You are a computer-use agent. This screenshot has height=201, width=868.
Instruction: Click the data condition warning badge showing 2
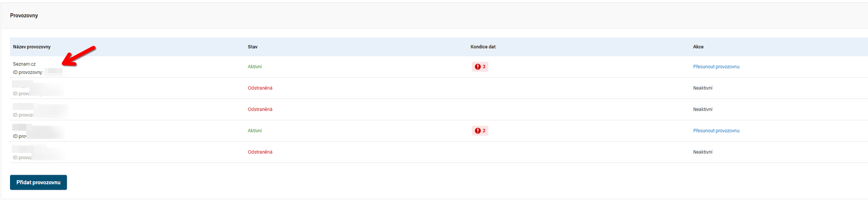[x=480, y=131]
